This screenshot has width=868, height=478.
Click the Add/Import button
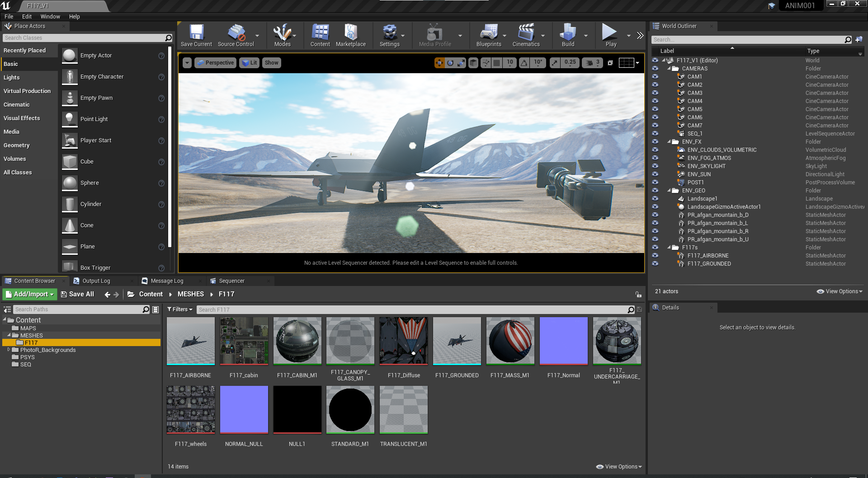pos(30,294)
